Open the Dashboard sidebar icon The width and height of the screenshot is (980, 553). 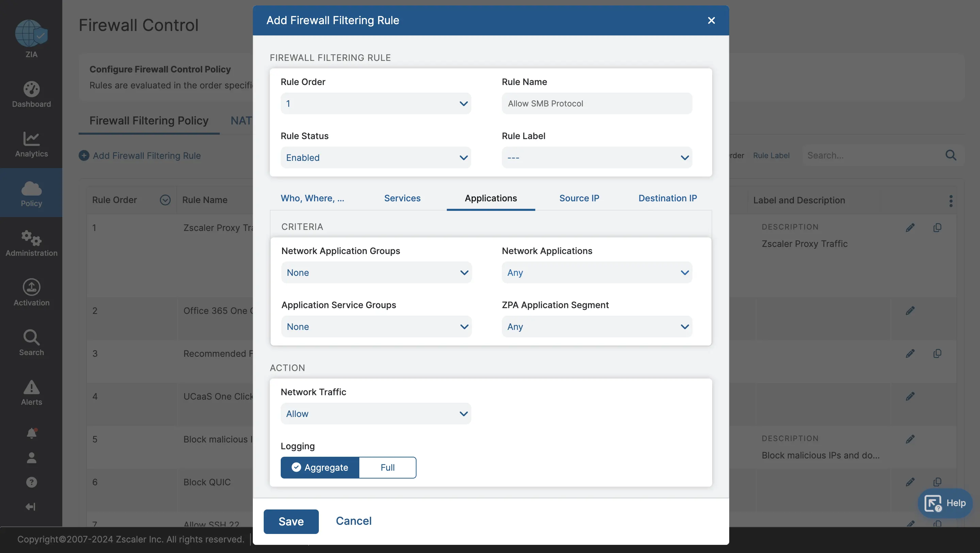pyautogui.click(x=31, y=89)
